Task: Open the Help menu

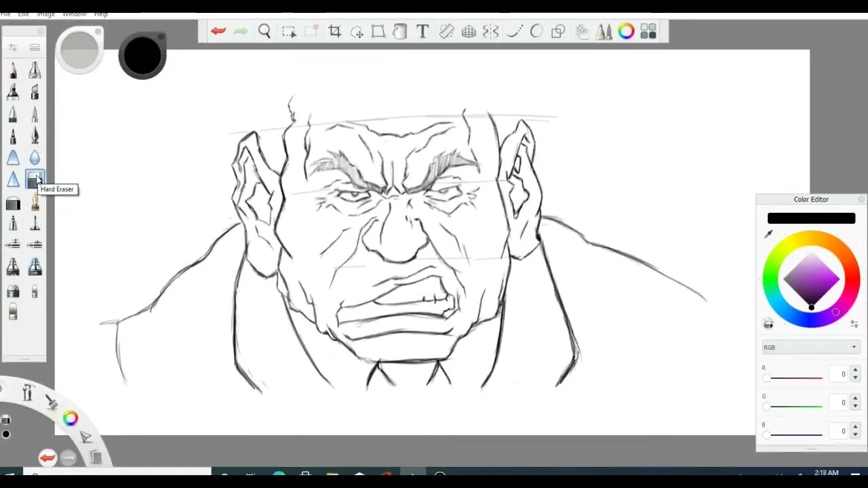Action: coord(101,14)
